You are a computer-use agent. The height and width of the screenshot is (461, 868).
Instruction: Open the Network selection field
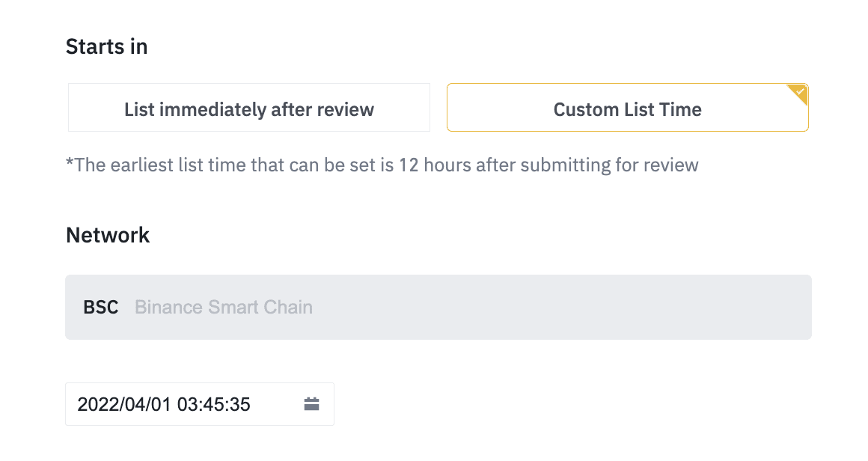438,307
